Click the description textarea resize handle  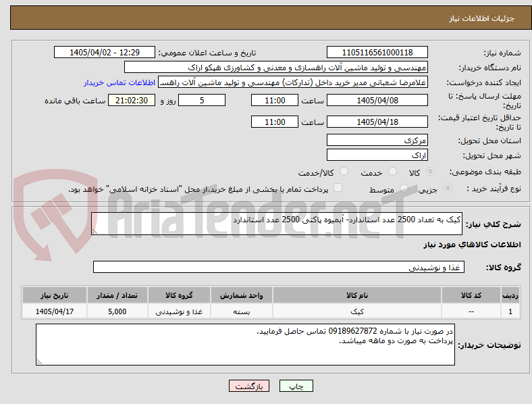95,232
